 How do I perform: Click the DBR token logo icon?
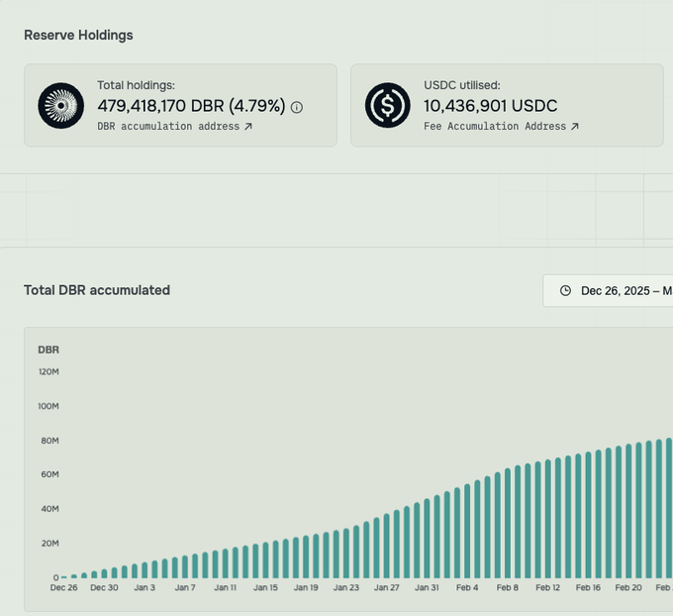tap(61, 105)
